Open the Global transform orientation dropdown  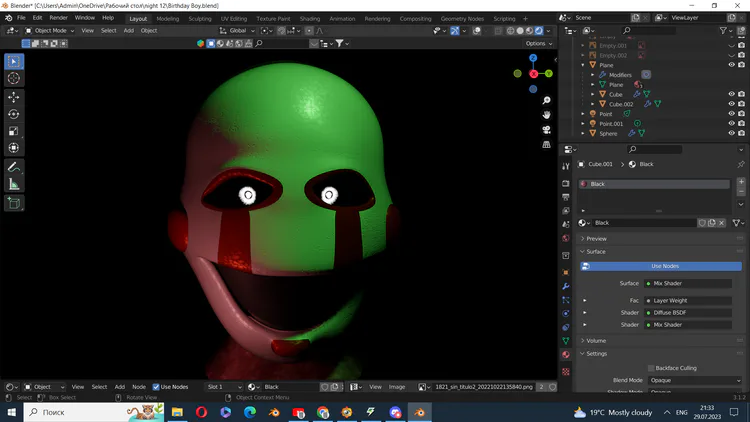click(x=237, y=31)
